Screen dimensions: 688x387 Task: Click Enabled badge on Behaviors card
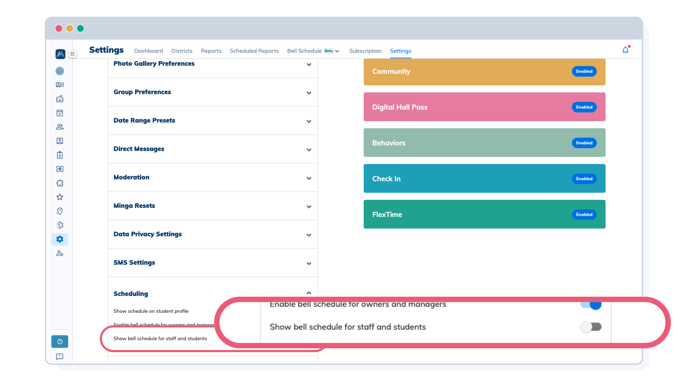coord(584,143)
